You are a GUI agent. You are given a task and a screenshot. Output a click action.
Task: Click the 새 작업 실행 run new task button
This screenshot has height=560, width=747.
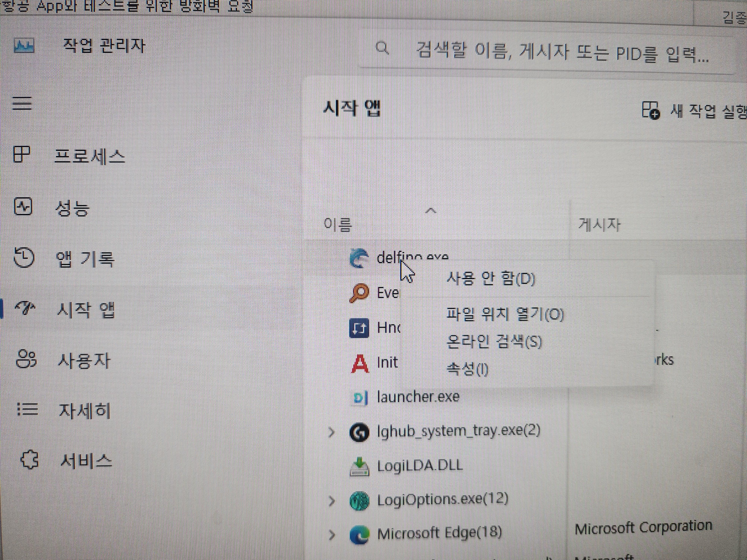696,111
